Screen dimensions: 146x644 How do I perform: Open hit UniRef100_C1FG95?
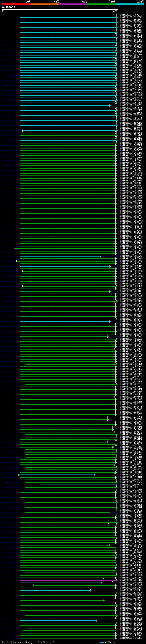pos(131,17)
